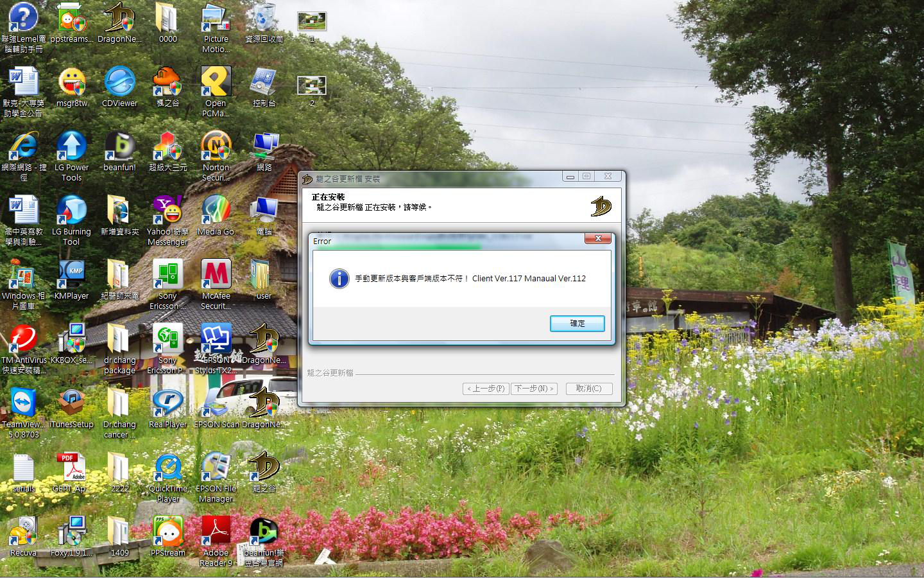
Task: Select the 新增資料夾 folder
Action: pos(119,216)
